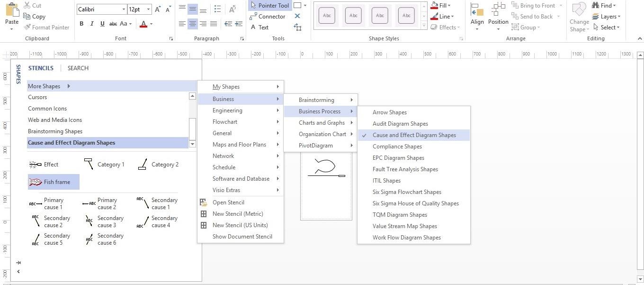Select Compliance Shapes from the menu
Screen dimensions: 644x285
click(x=397, y=146)
